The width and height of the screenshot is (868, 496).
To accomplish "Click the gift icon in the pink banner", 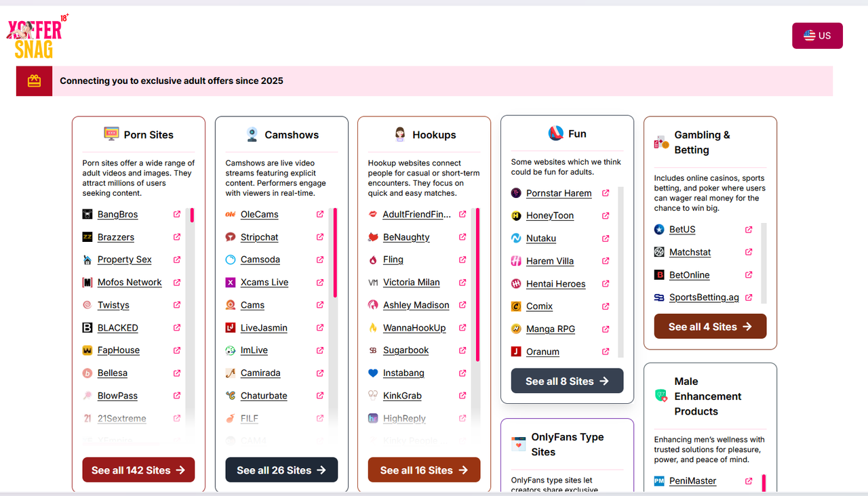I will [34, 81].
